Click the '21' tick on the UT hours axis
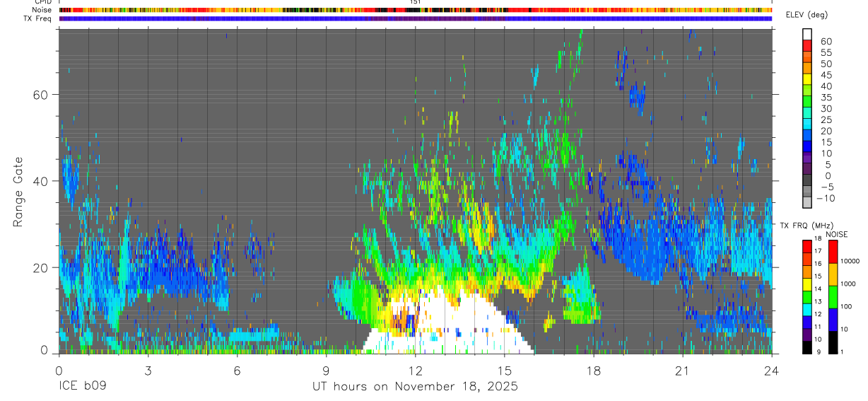 click(682, 370)
